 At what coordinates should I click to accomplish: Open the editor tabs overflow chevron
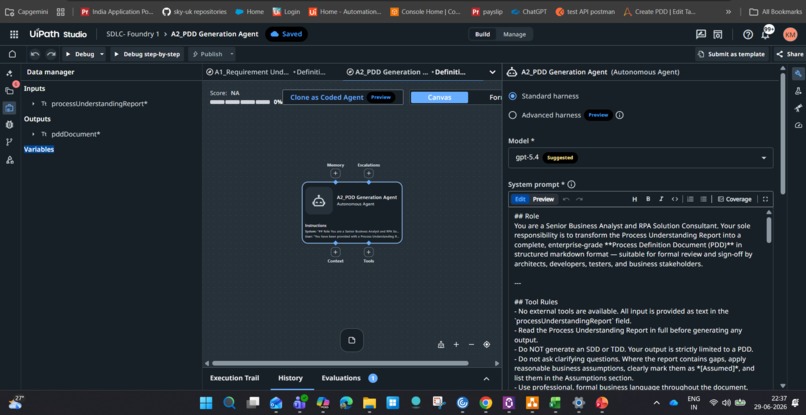[492, 73]
